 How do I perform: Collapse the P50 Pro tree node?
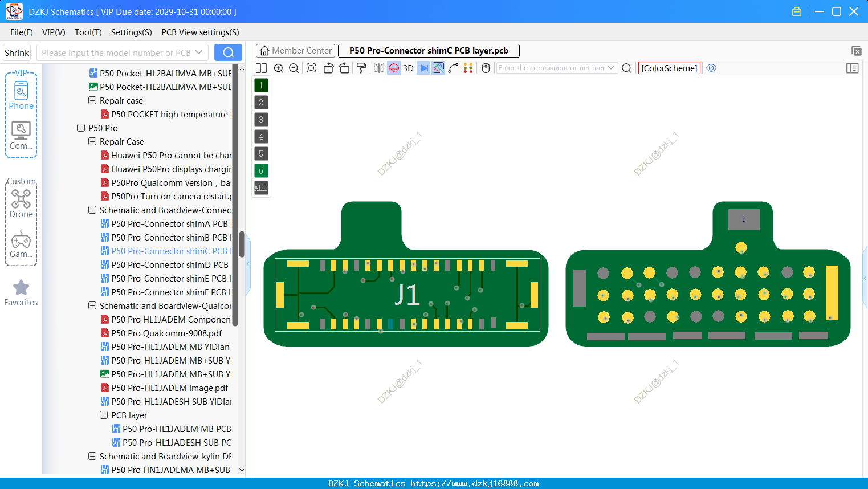coord(81,128)
